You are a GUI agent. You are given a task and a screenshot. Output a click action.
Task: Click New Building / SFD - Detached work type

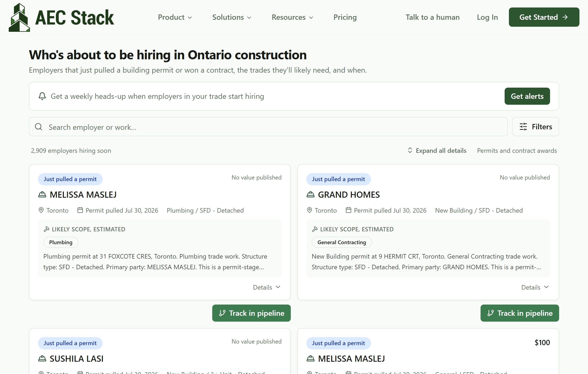tap(479, 211)
